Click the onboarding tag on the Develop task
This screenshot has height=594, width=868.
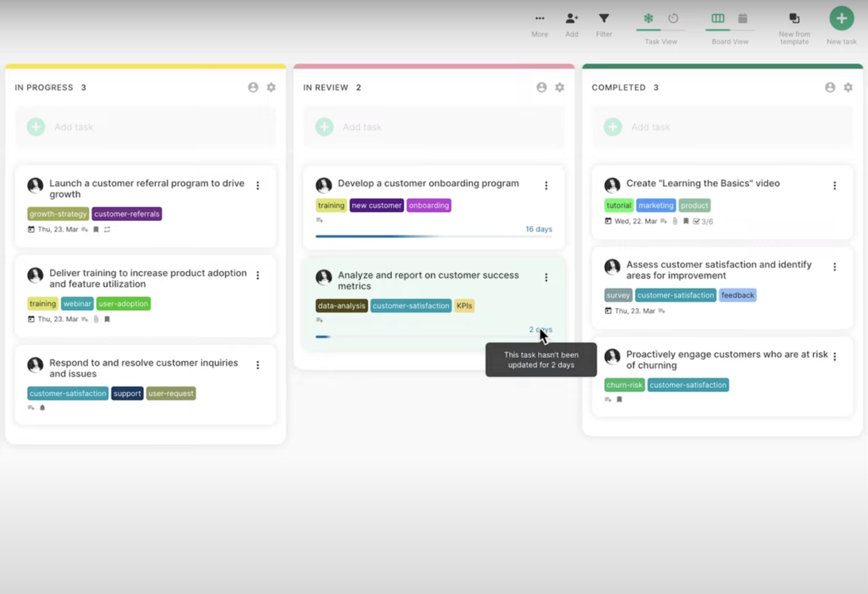point(429,206)
